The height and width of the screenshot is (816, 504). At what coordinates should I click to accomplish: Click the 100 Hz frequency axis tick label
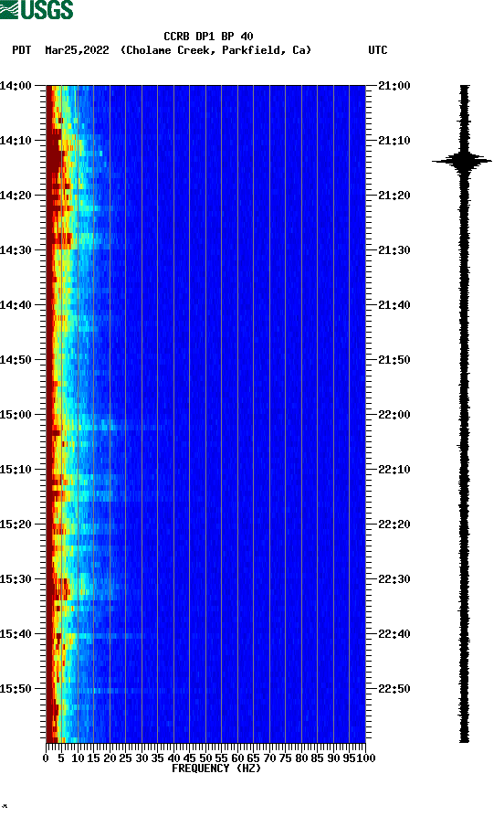pos(365,758)
